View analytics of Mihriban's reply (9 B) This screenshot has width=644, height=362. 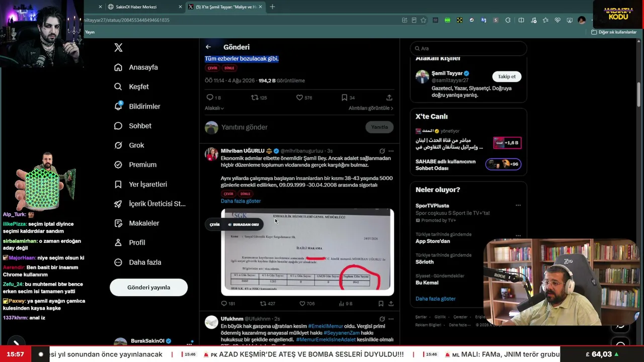346,304
